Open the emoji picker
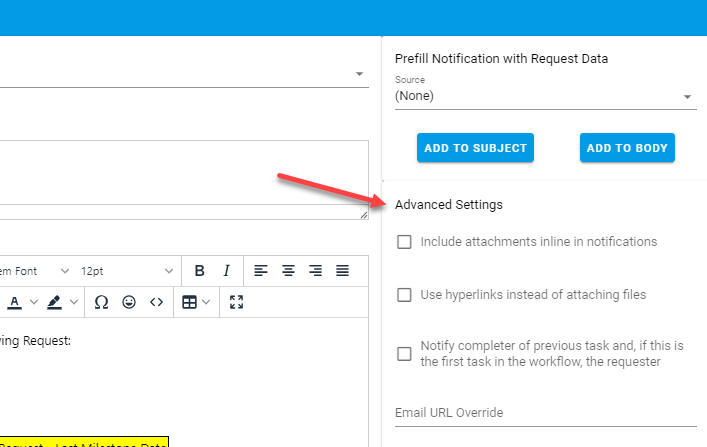This screenshot has height=447, width=707. point(129,302)
